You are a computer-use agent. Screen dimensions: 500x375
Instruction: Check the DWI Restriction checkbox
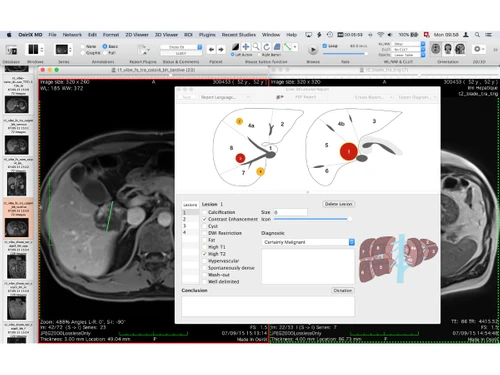coord(204,233)
